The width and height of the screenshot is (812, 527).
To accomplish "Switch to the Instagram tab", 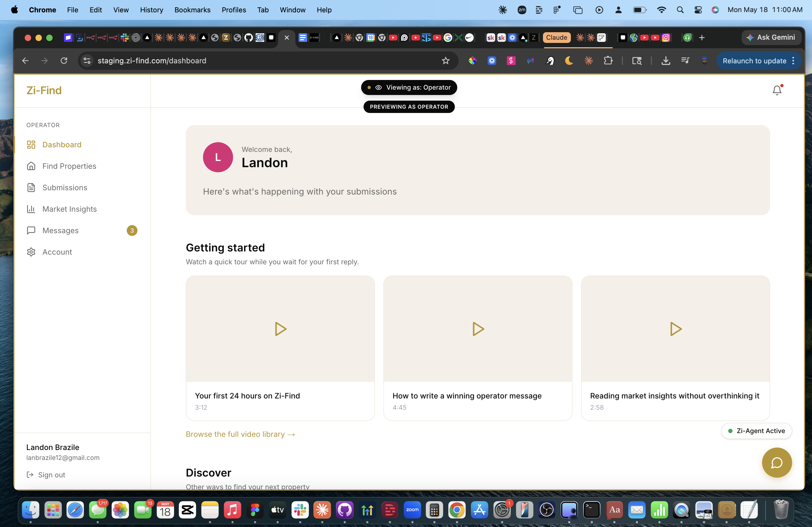I will coord(666,38).
